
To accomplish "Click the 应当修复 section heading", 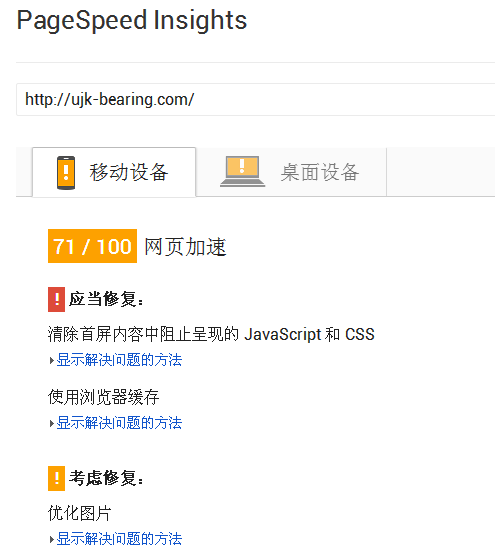I will pos(106,299).
